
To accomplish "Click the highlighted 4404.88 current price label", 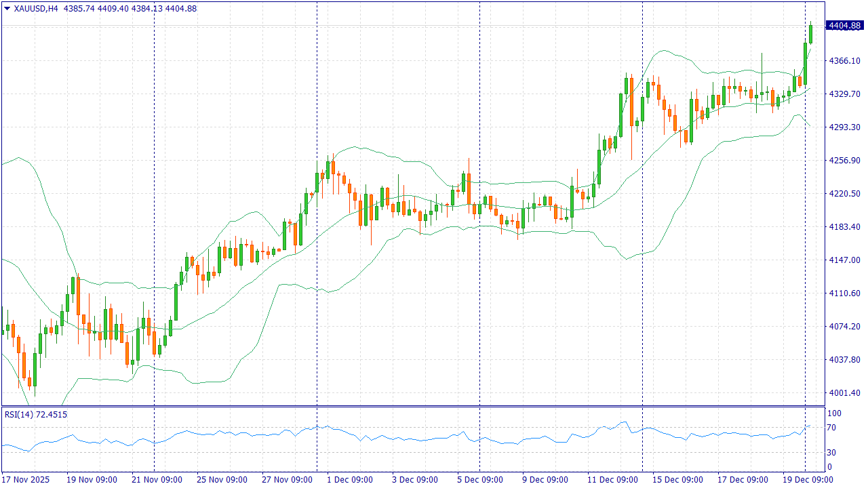I will pyautogui.click(x=844, y=26).
